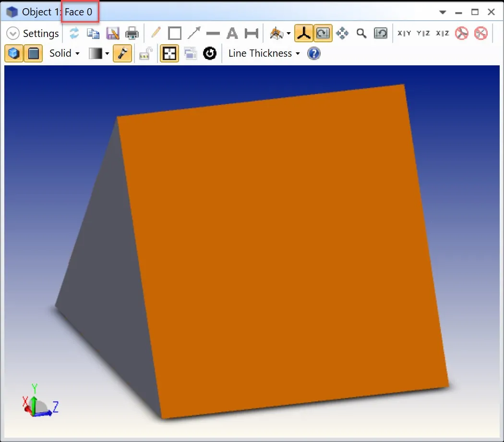The height and width of the screenshot is (442, 504).
Task: Print the viewer with the printer icon
Action: 132,33
